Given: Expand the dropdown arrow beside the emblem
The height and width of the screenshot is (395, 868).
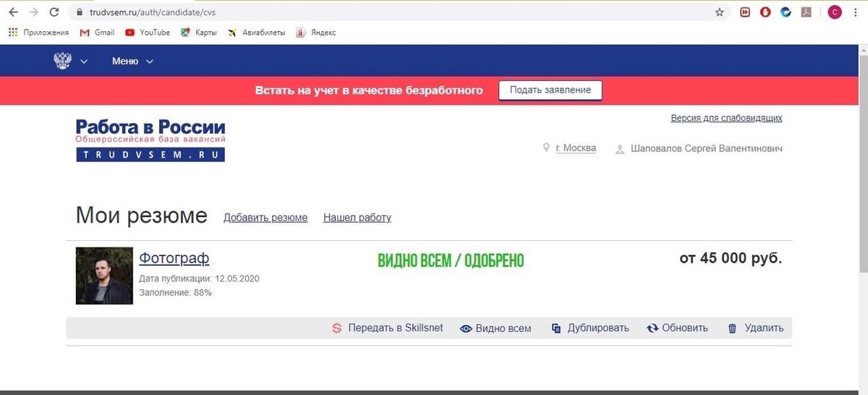Looking at the screenshot, I should click(84, 61).
